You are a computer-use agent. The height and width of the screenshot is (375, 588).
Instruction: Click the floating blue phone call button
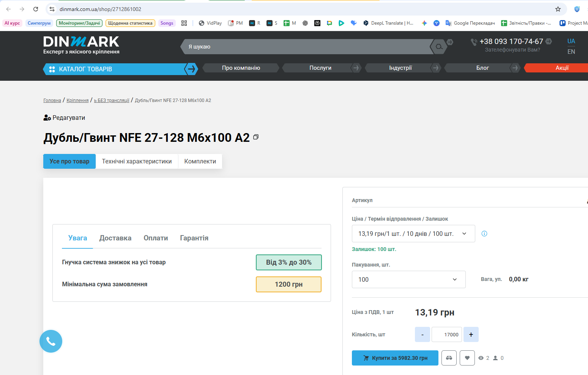51,341
